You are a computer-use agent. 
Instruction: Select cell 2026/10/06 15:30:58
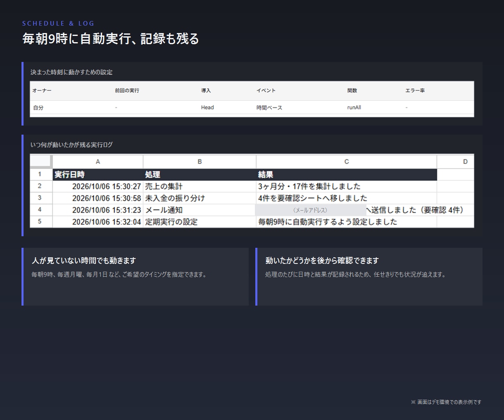pyautogui.click(x=98, y=198)
